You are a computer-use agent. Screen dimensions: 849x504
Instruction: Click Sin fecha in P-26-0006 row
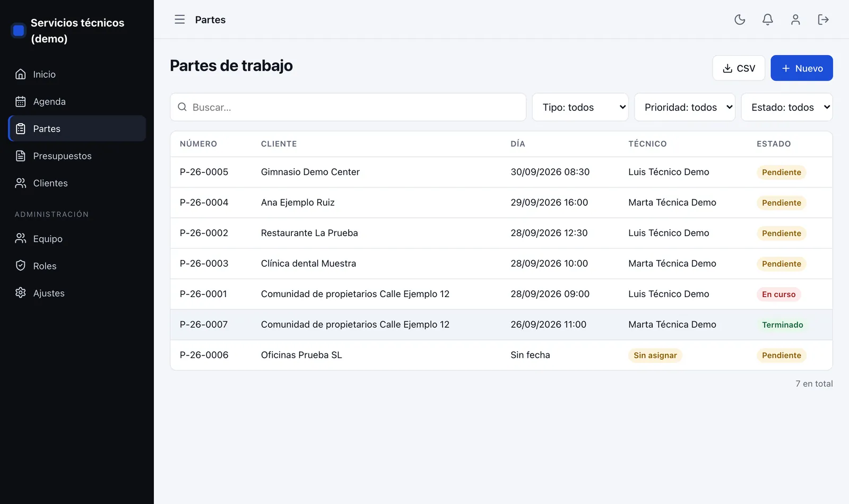point(530,355)
